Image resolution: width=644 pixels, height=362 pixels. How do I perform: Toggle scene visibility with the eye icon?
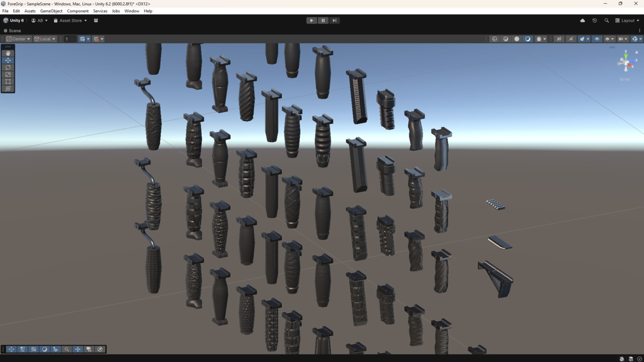click(x=597, y=39)
